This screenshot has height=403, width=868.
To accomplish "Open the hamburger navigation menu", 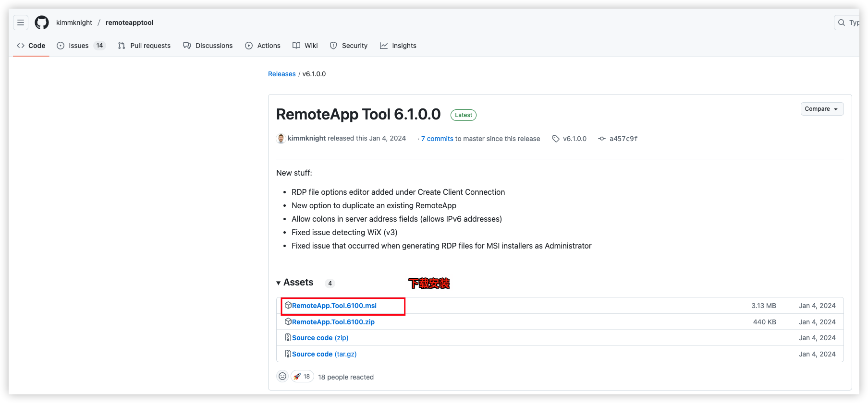I will tap(21, 23).
